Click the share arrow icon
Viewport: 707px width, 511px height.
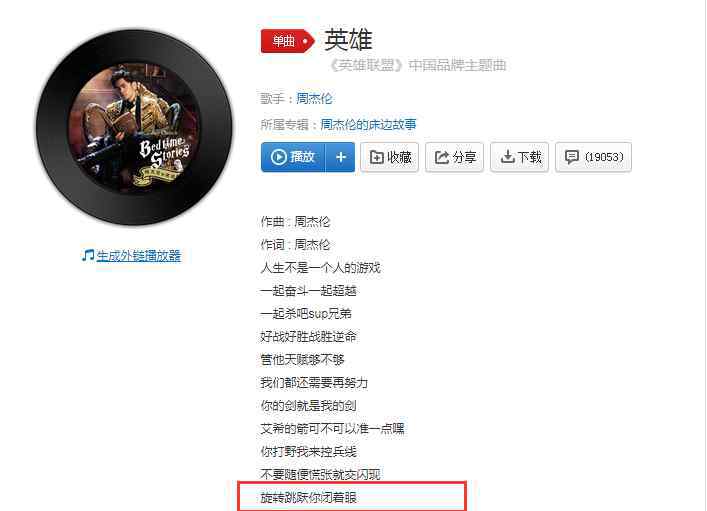click(x=442, y=157)
